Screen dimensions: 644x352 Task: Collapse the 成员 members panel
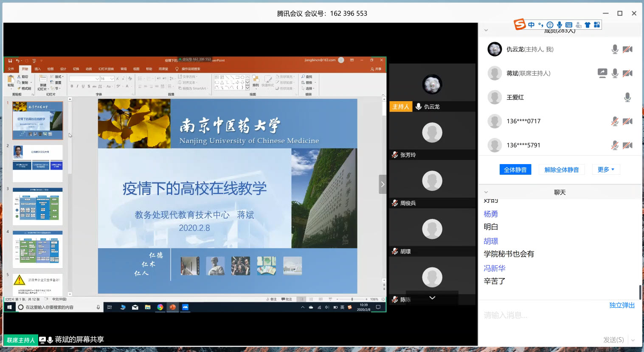tap(486, 30)
